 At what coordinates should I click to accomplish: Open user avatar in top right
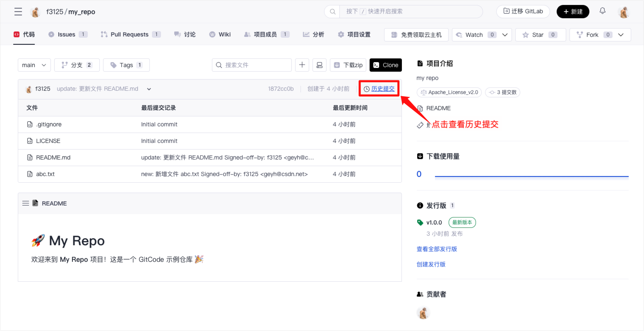click(x=624, y=12)
